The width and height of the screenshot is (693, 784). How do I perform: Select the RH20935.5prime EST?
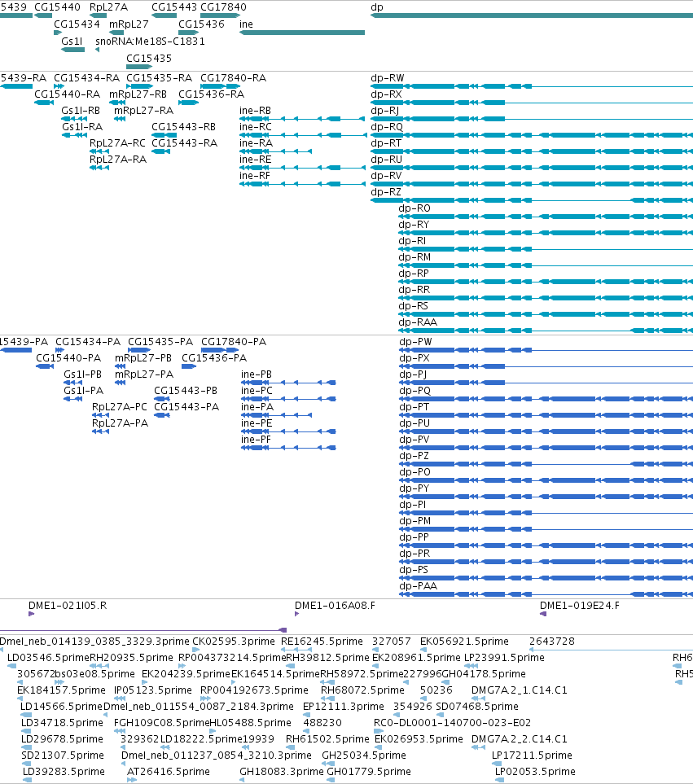(99, 666)
